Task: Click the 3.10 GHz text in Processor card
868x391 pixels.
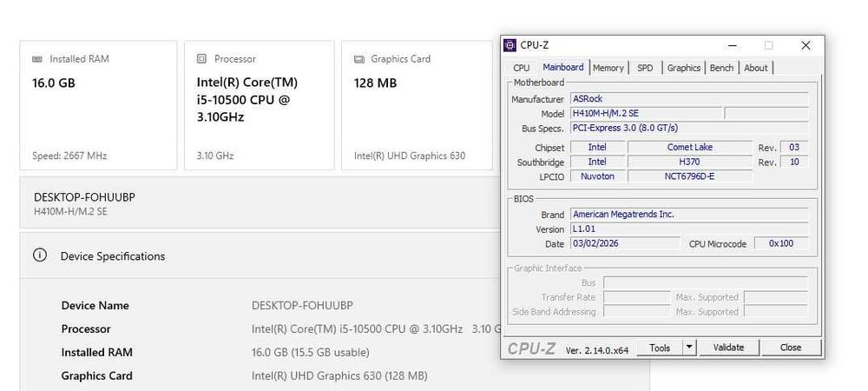Action: pos(214,156)
